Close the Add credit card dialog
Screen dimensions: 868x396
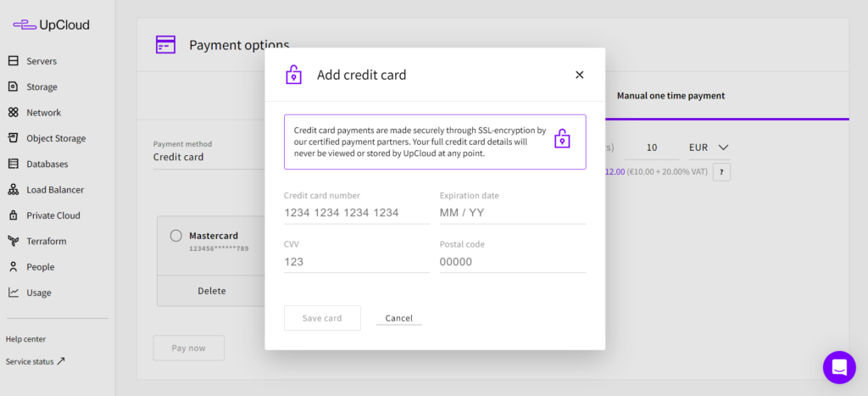tap(580, 75)
